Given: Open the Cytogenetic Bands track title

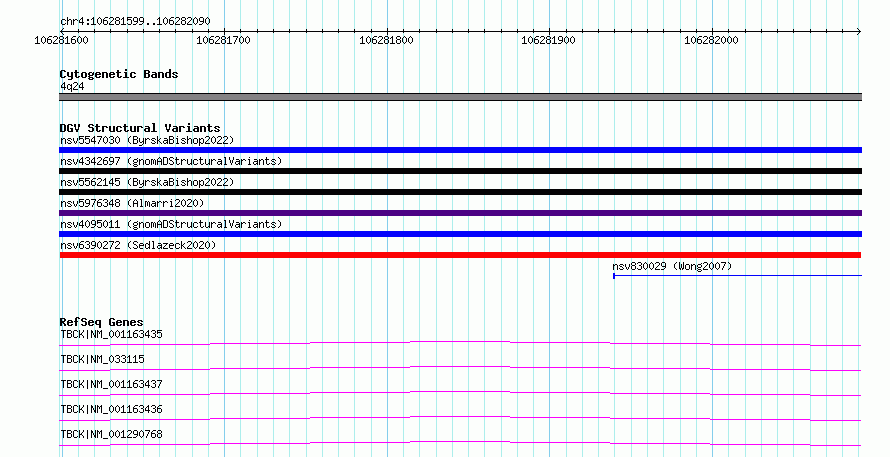Looking at the screenshot, I should point(119,74).
